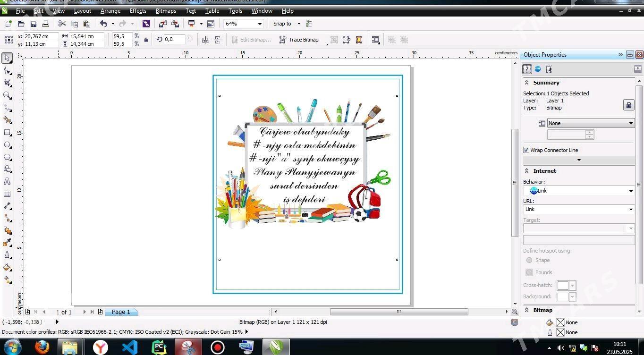
Task: Click the Trace Bitmap button
Action: coord(299,40)
